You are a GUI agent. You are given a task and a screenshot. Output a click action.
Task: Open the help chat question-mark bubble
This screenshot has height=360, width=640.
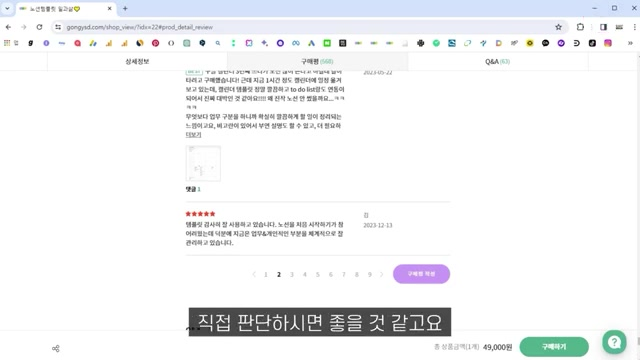point(614,342)
